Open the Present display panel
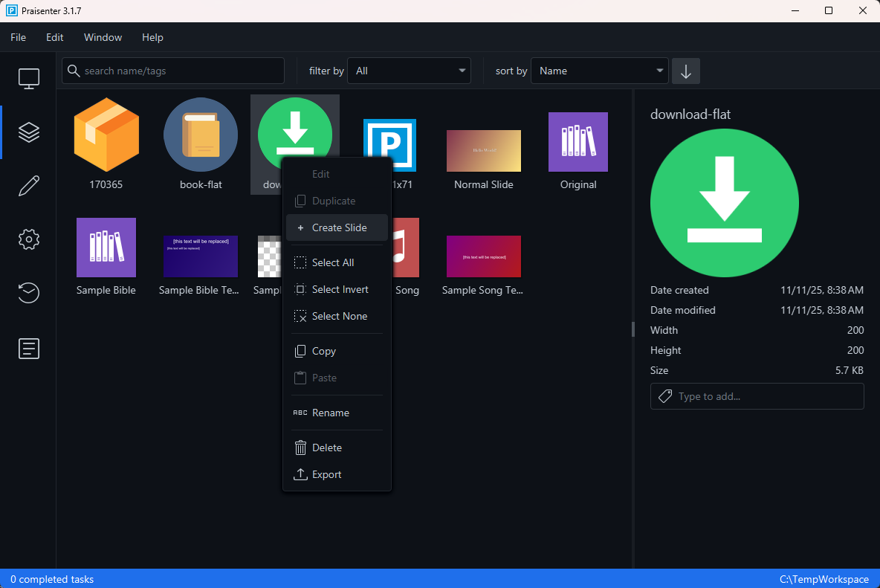Image resolution: width=880 pixels, height=588 pixels. pyautogui.click(x=28, y=78)
